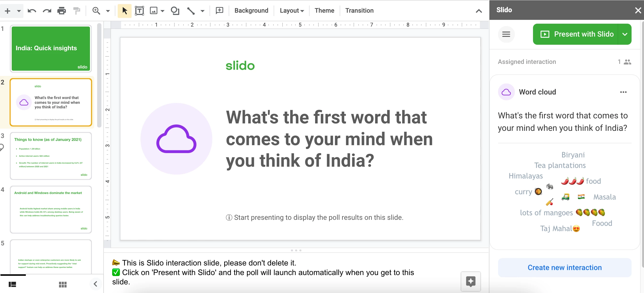
Task: Expand the Present with Slido chevron
Action: (625, 34)
